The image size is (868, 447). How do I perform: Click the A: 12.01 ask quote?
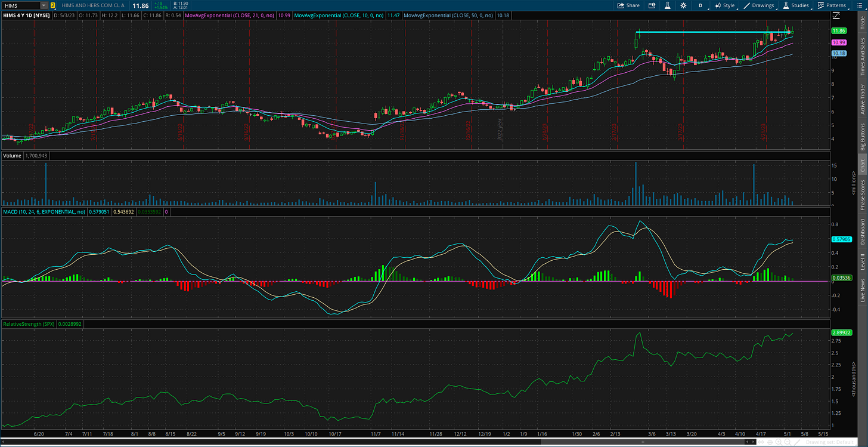[181, 8]
